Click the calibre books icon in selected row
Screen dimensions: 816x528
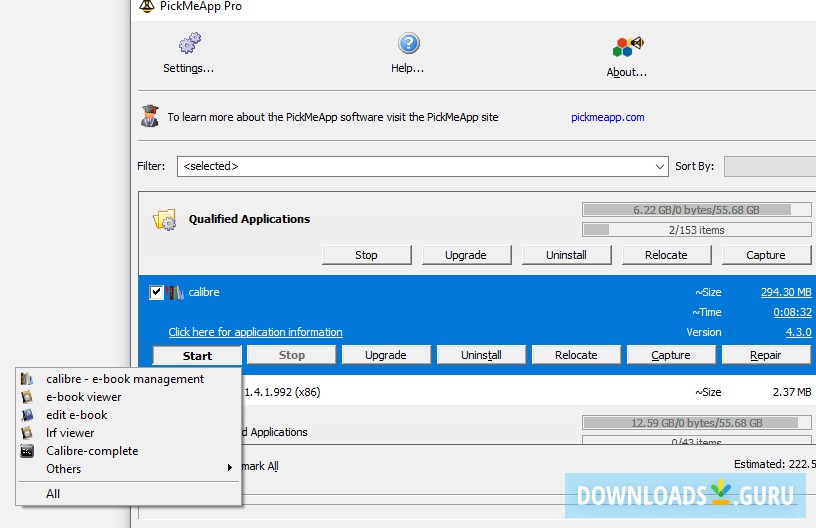175,292
